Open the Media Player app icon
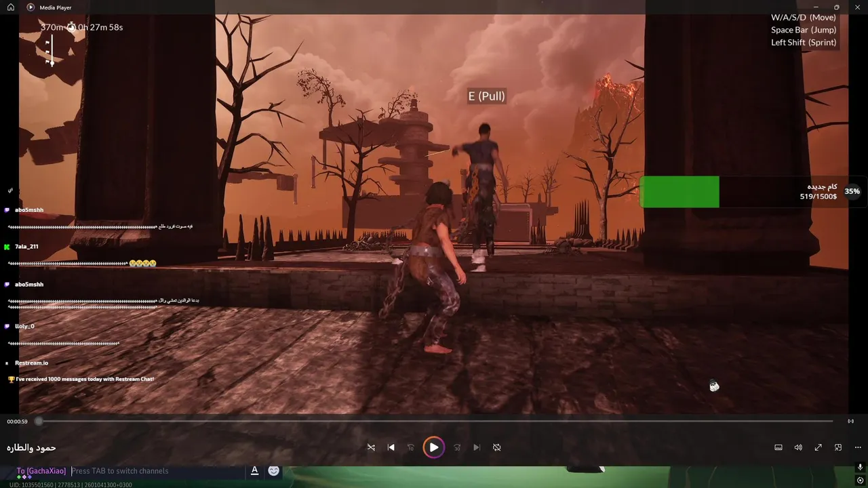The height and width of the screenshot is (488, 868). click(x=31, y=7)
